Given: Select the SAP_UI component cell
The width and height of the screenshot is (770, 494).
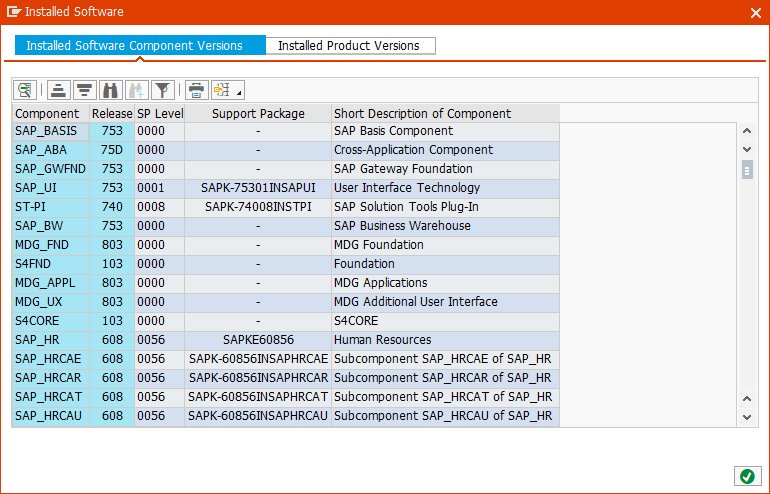Looking at the screenshot, I should pyautogui.click(x=51, y=188).
